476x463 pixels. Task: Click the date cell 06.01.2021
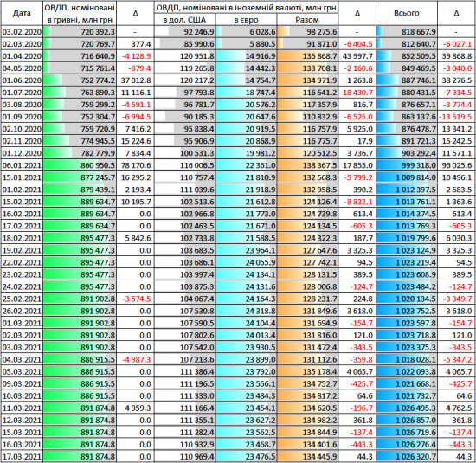[22, 165]
